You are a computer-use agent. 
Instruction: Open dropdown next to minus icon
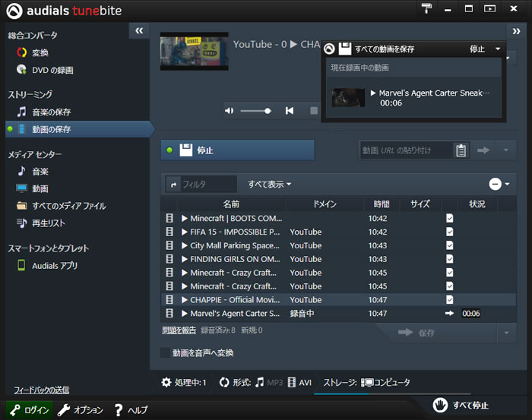[x=507, y=184]
